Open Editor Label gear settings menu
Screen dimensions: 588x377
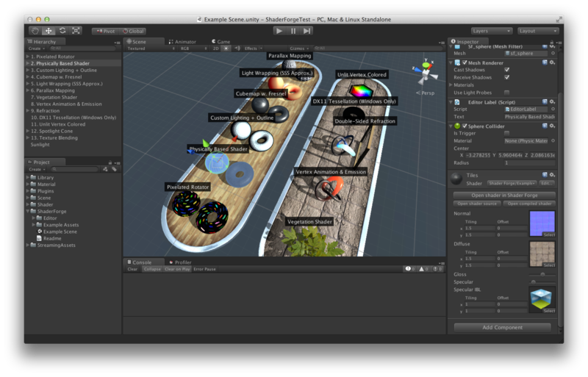tap(553, 101)
